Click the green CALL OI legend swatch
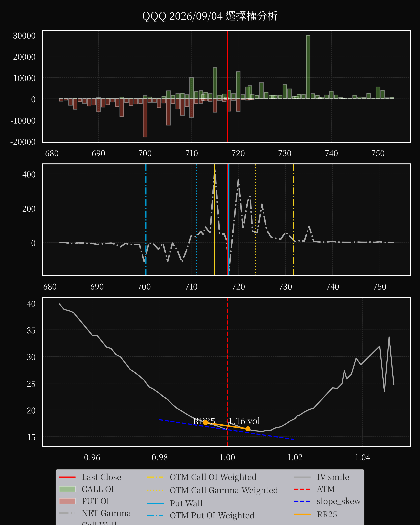The image size is (420, 525). click(x=67, y=489)
